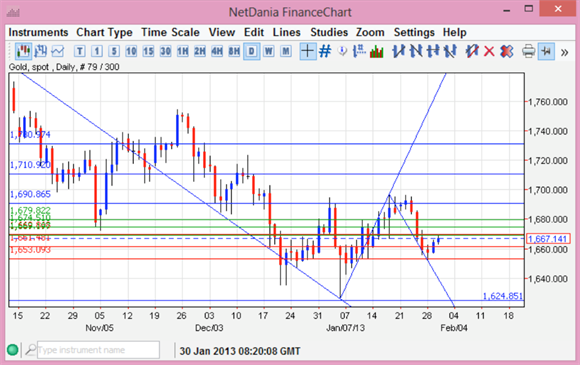Select the second blue line drawing tool
This screenshot has height=365, width=580.
point(416,51)
